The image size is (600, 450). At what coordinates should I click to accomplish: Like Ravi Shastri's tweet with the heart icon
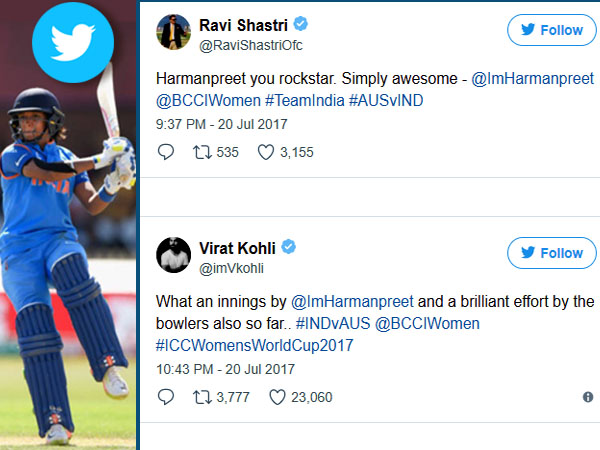click(266, 152)
